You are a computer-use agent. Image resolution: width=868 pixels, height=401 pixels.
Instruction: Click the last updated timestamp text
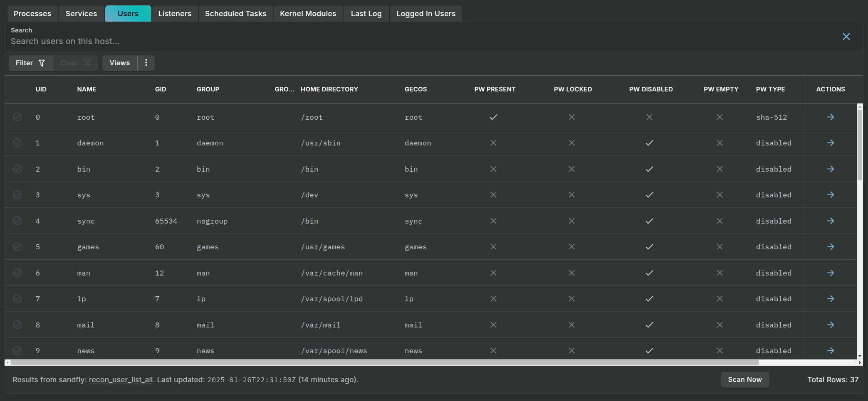click(x=252, y=380)
